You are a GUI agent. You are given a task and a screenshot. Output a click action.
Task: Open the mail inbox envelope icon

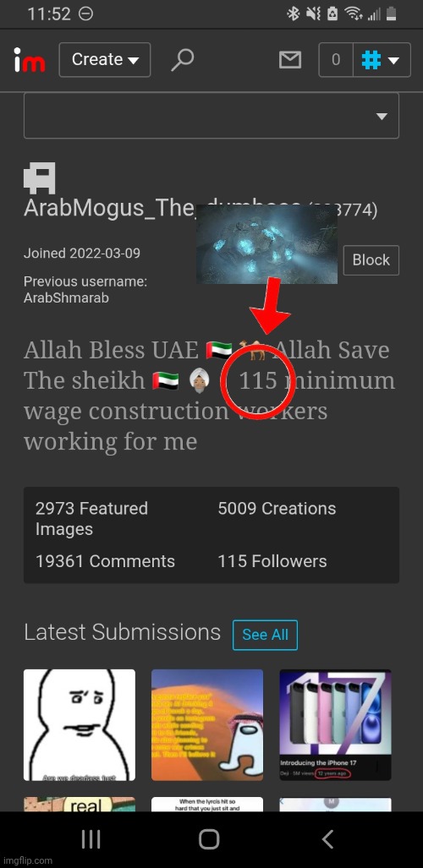pos(290,60)
